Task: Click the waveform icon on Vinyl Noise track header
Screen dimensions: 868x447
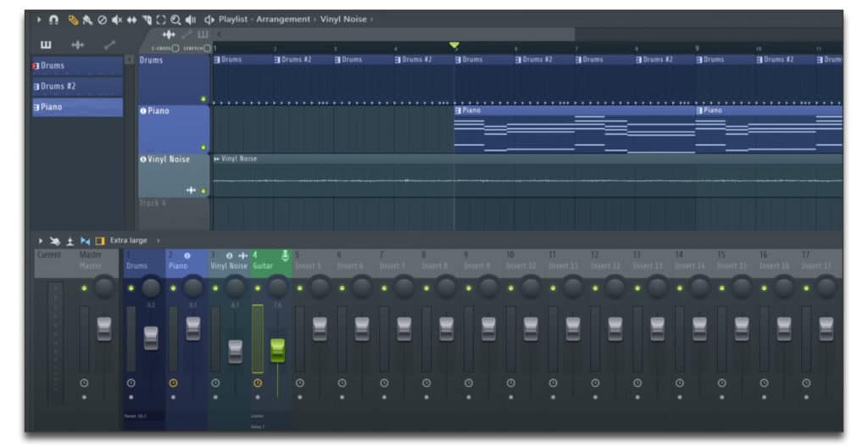Action: point(191,190)
